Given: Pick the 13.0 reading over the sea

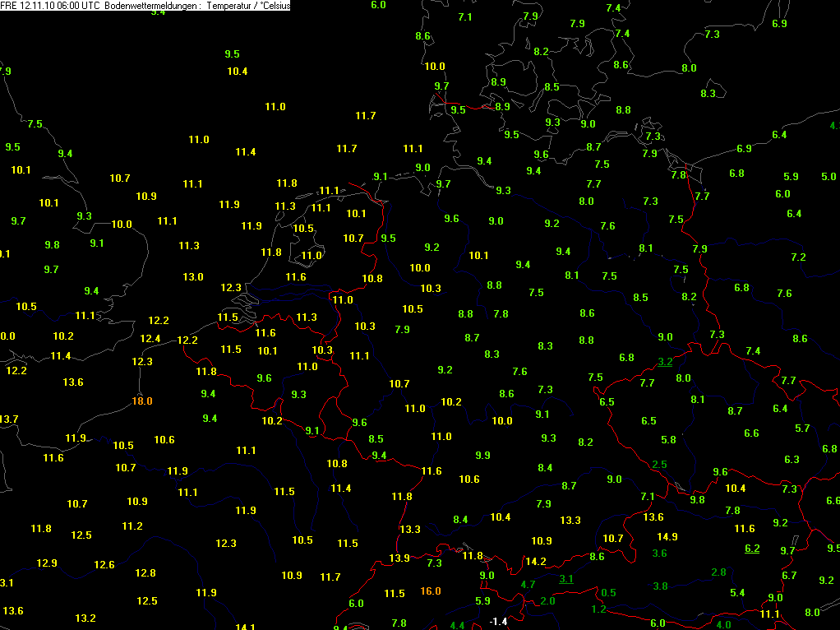Looking at the screenshot, I should point(193,276).
